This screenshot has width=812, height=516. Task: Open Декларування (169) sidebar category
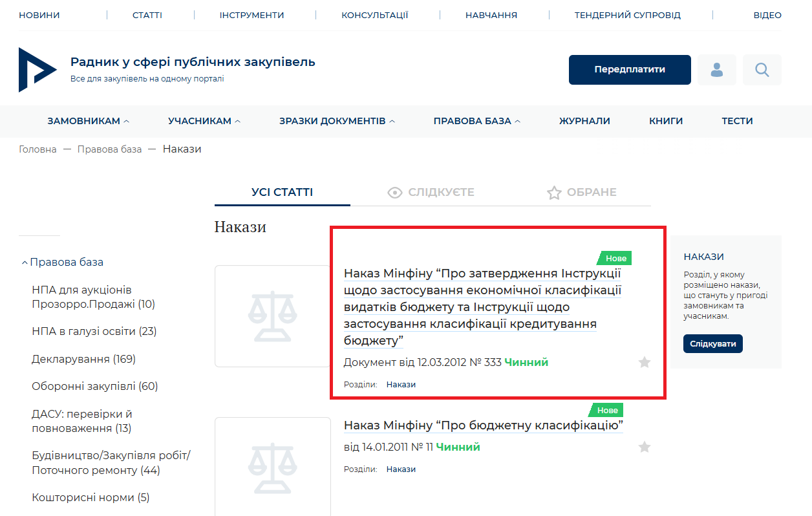83,359
